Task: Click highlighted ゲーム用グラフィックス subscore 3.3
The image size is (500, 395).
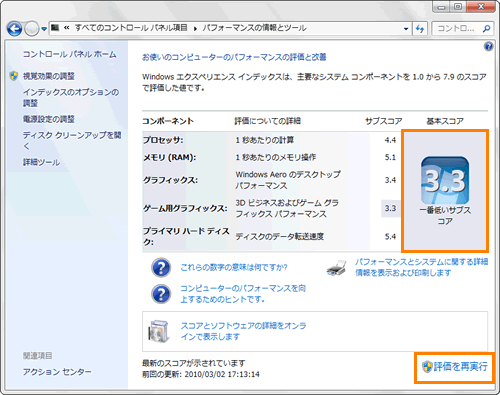Action: (390, 208)
